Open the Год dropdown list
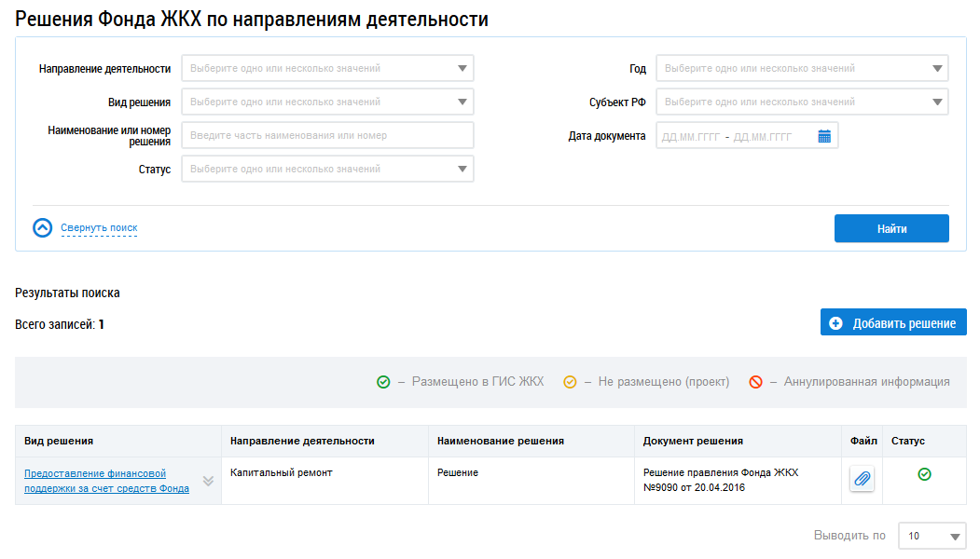Image resolution: width=980 pixels, height=559 pixels. 802,68
